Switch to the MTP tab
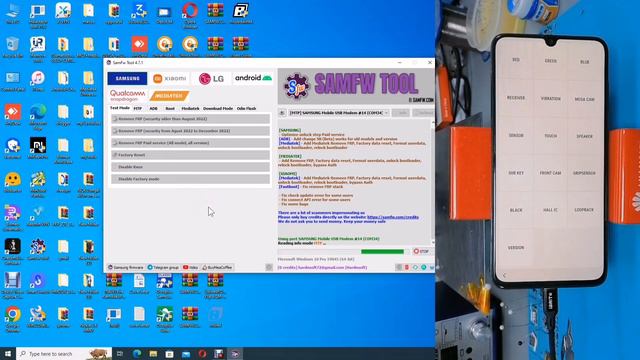This screenshot has height=360, width=640. point(138,109)
